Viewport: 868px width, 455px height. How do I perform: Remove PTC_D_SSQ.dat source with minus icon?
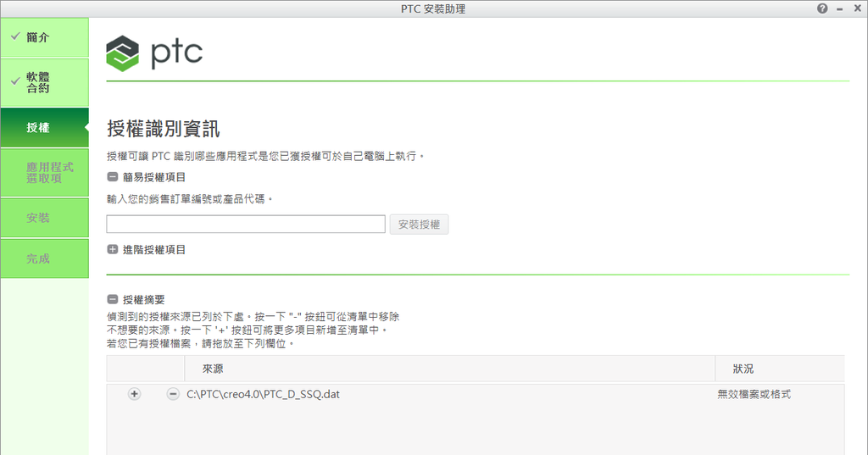pyautogui.click(x=173, y=394)
